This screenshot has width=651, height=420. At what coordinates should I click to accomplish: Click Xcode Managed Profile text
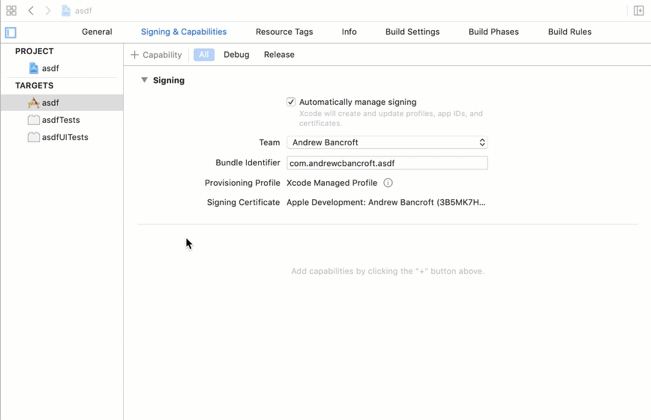tap(332, 183)
